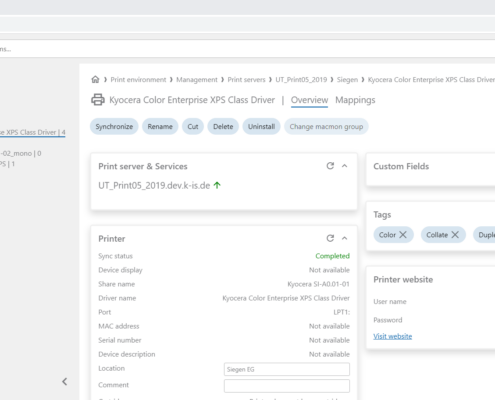The image size is (495, 400).
Task: Open Siegen breadcrumb
Action: click(347, 80)
